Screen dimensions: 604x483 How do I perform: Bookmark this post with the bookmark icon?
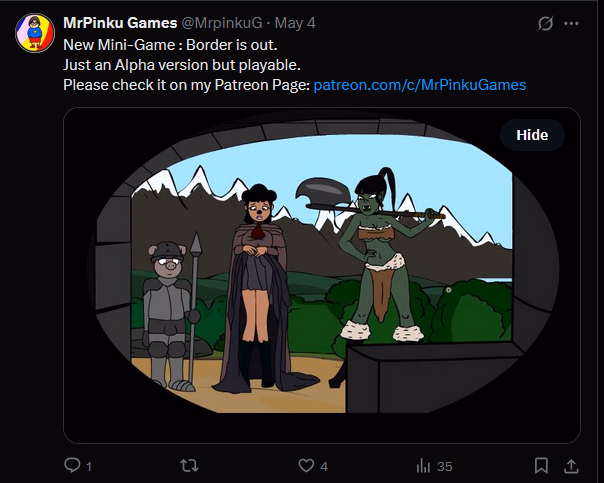click(541, 466)
